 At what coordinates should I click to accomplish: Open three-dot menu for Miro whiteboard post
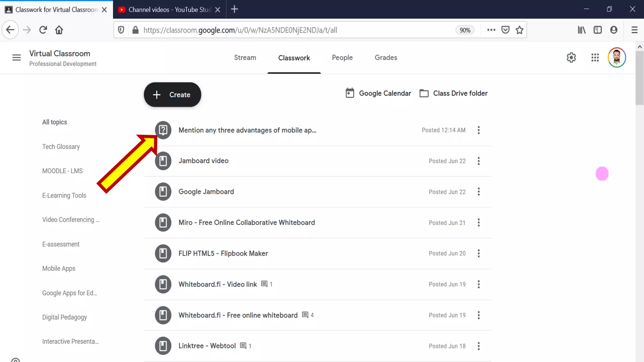[479, 222]
